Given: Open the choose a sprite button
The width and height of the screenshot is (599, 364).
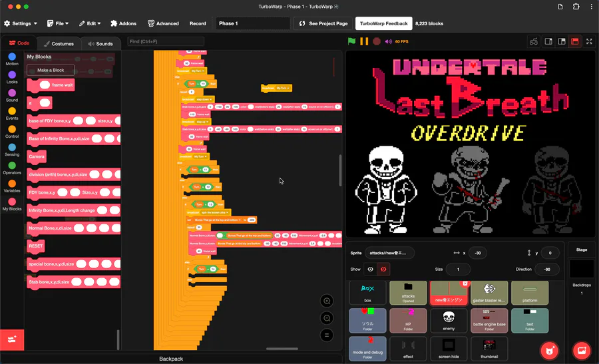Looking at the screenshot, I should click(x=549, y=351).
